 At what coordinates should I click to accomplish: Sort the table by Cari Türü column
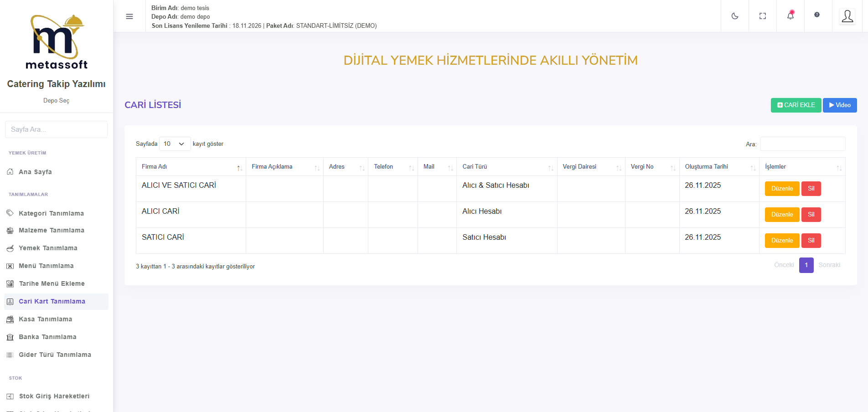(506, 167)
